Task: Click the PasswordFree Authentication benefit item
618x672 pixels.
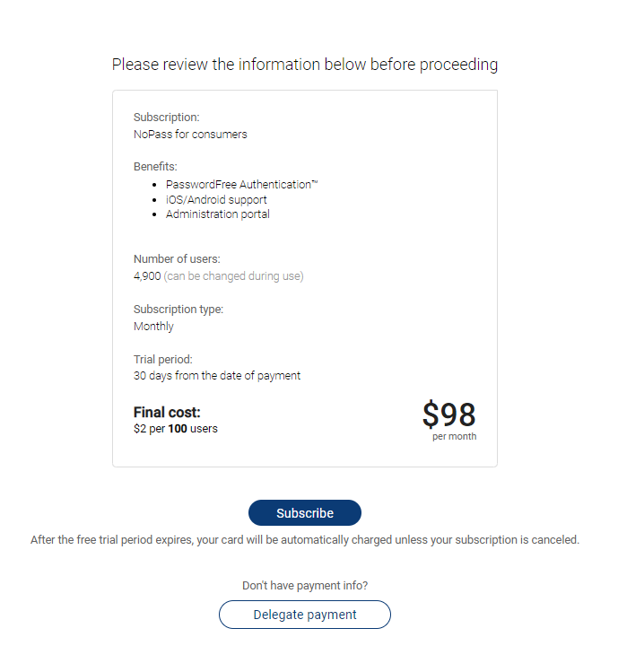Action: [242, 184]
